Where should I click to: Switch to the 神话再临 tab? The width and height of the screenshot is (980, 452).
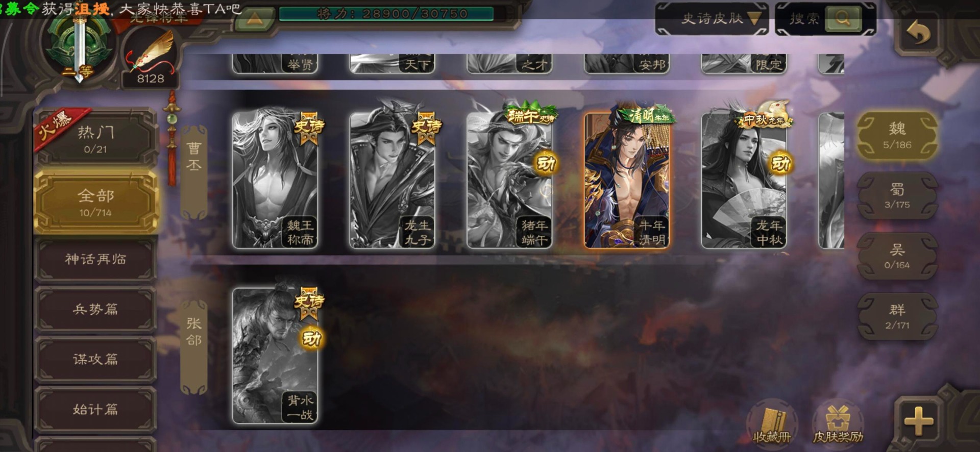pos(95,259)
